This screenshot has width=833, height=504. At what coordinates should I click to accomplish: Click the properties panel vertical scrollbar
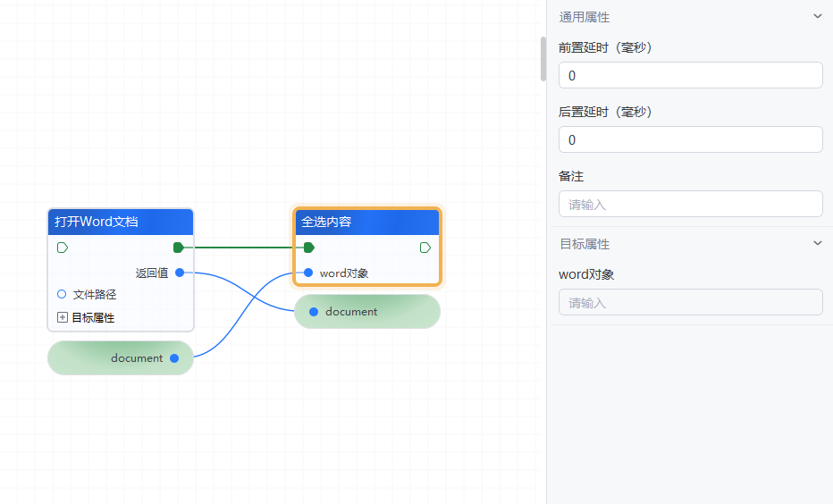543,59
